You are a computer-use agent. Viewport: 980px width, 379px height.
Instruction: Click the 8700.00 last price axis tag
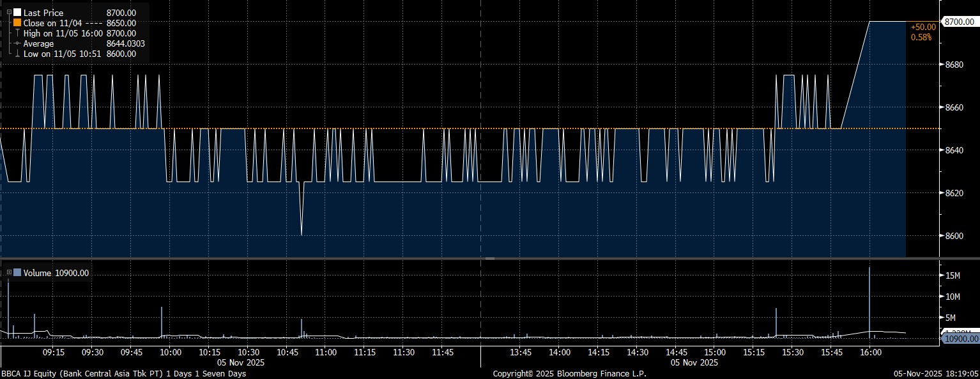point(959,22)
